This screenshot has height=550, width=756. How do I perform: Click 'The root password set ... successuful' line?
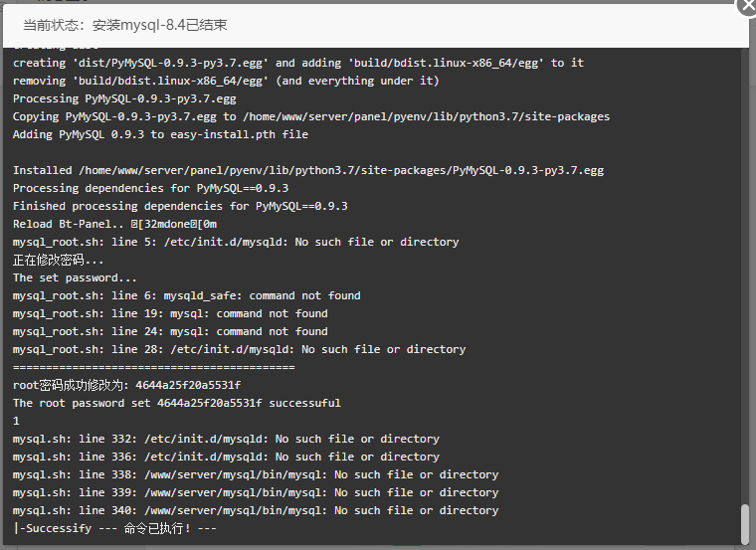176,403
